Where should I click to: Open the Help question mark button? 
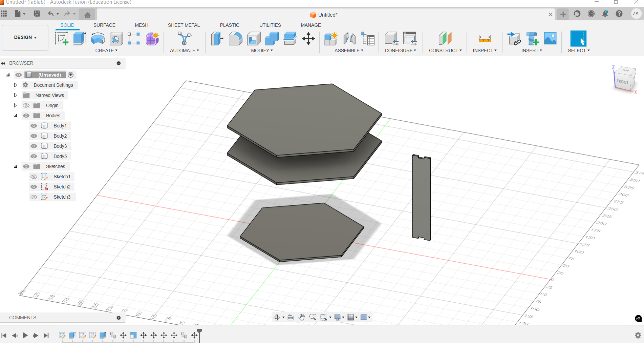coord(619,14)
